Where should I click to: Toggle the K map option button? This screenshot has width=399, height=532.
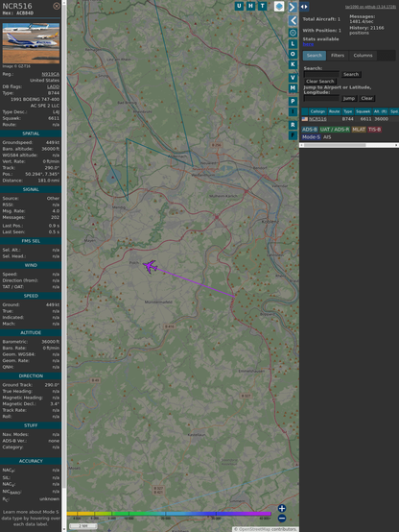click(x=293, y=64)
